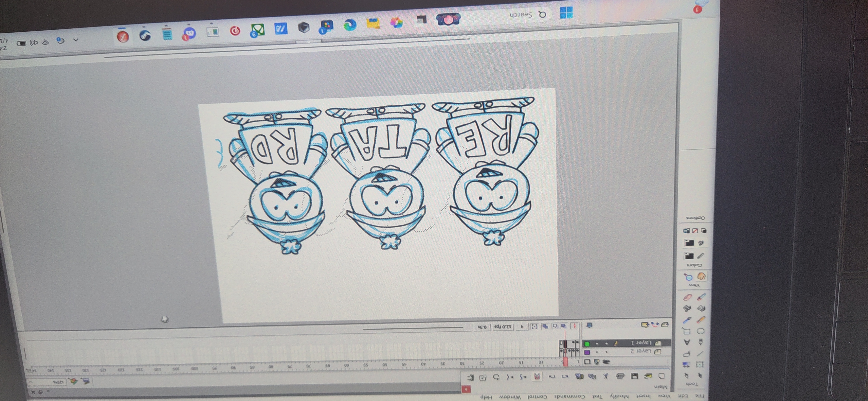Click the 12.0 fps frame rate field

point(502,326)
